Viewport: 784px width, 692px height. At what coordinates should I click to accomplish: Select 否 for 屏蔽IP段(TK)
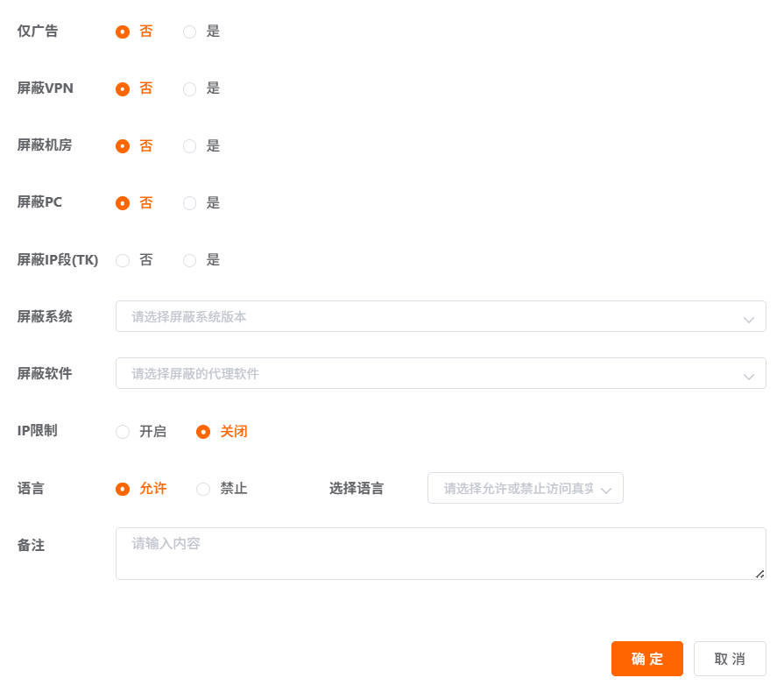123,260
